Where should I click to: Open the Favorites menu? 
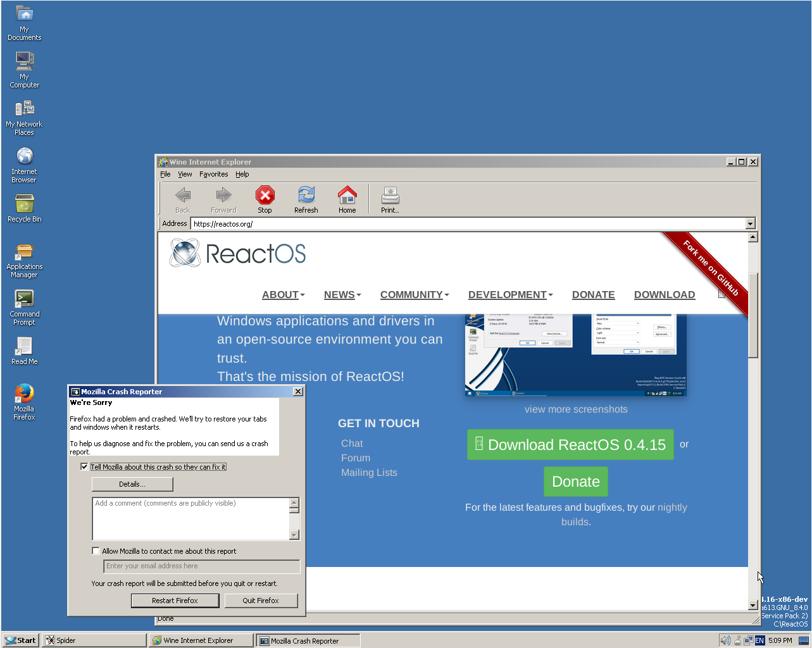click(x=213, y=174)
